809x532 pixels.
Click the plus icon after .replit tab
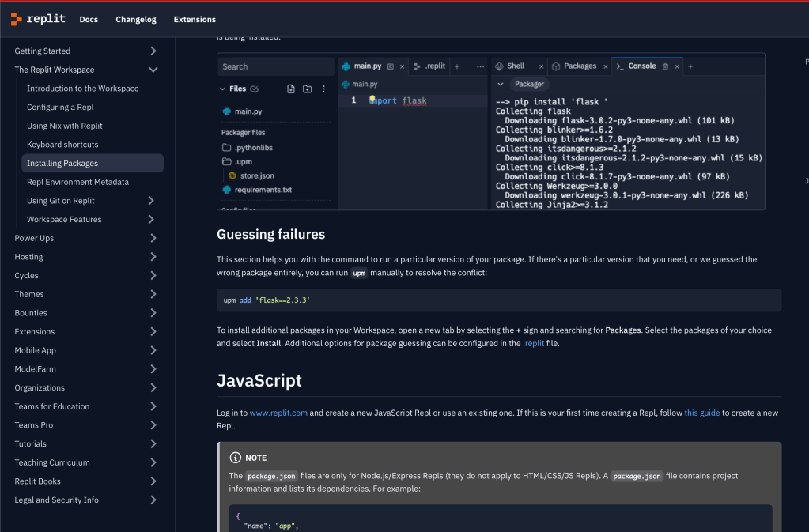[x=456, y=66]
